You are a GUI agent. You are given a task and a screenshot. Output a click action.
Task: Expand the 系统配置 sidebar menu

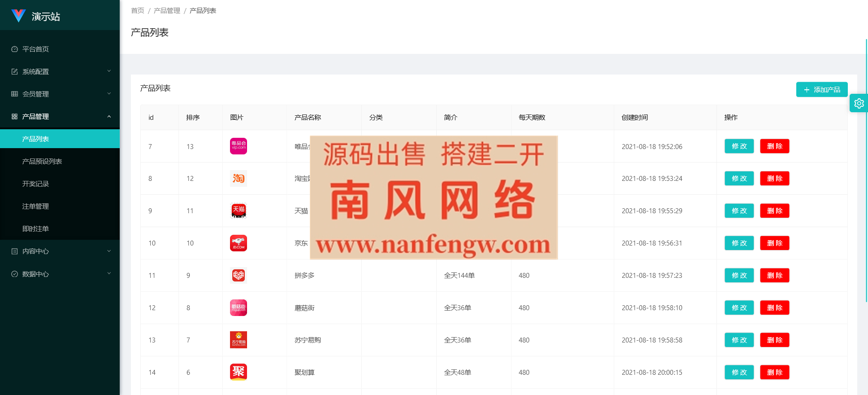coord(60,71)
